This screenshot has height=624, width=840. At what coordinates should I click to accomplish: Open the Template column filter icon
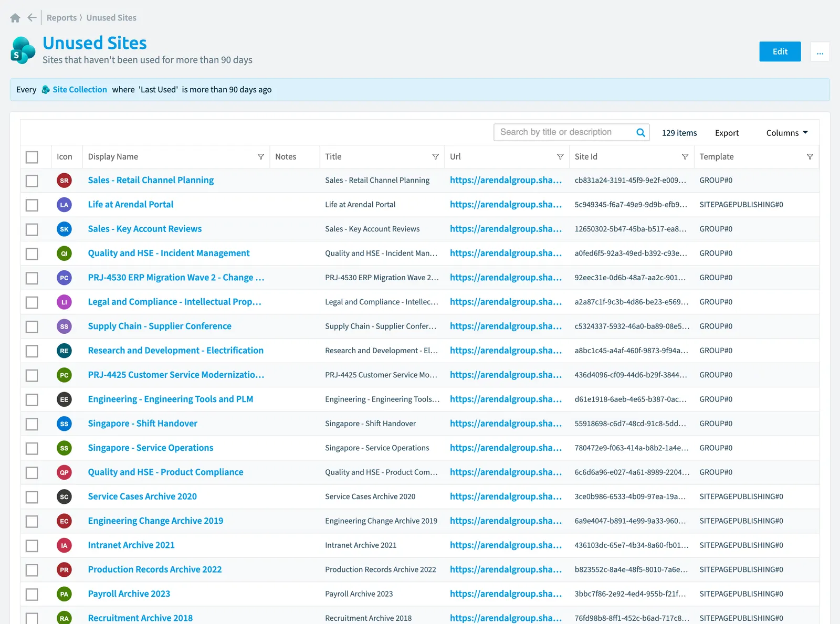click(810, 157)
